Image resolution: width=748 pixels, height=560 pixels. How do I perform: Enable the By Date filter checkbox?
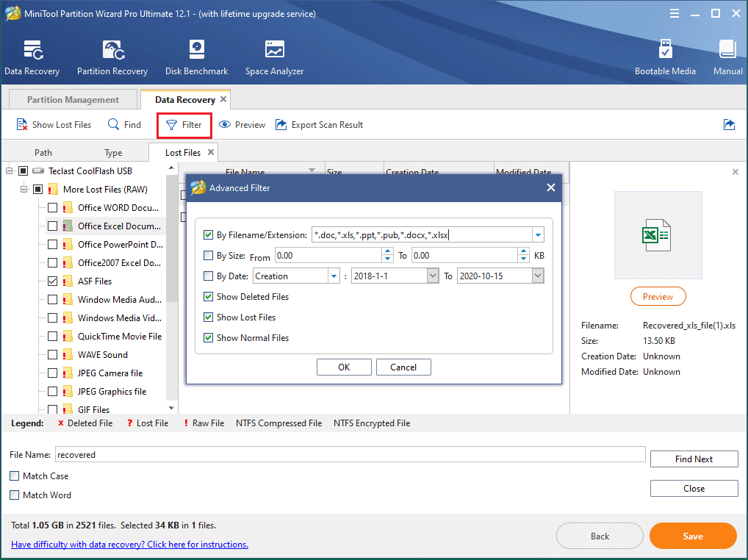pyautogui.click(x=208, y=276)
